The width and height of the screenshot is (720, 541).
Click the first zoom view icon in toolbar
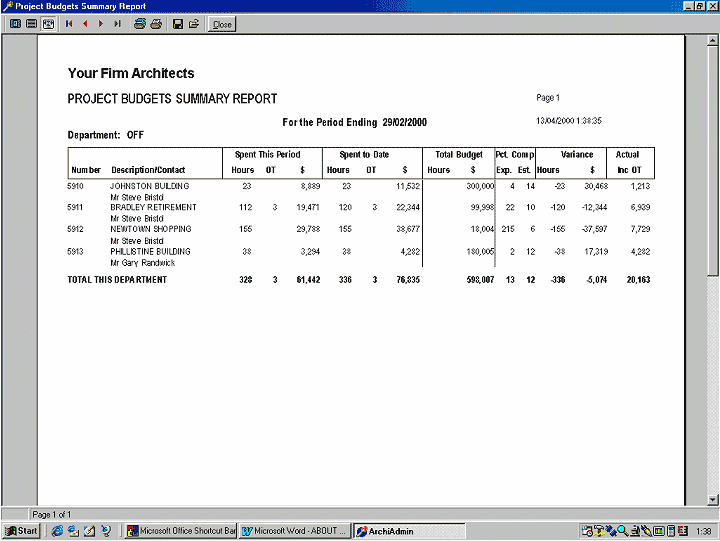tap(15, 23)
